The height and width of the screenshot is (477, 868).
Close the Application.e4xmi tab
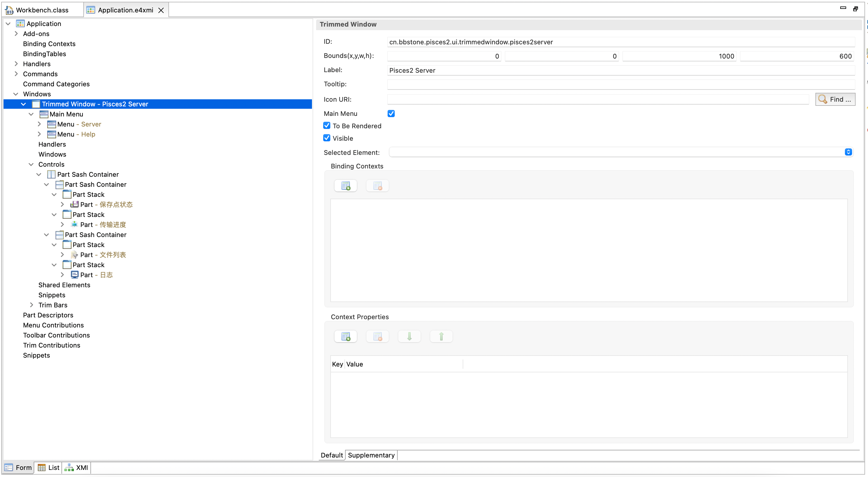click(161, 10)
